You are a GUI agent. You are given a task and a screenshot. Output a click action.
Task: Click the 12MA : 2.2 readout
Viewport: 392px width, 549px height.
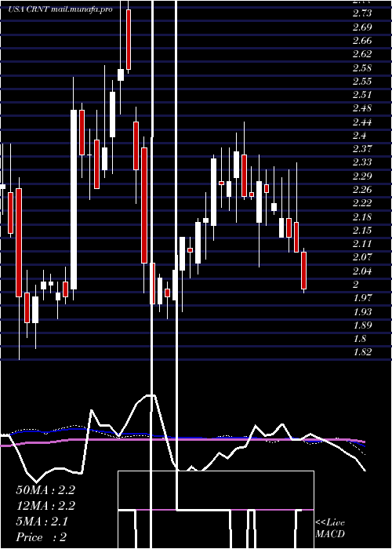45,506
